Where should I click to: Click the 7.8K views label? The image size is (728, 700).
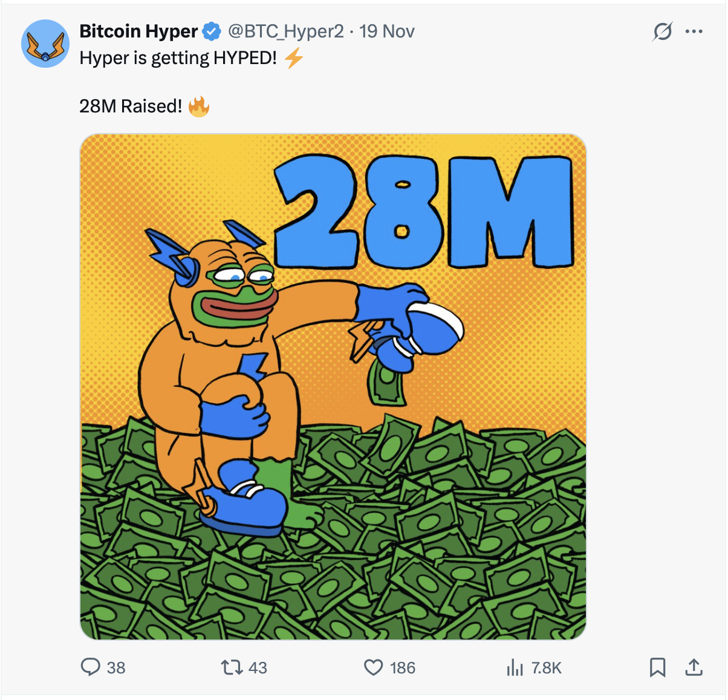point(545,668)
